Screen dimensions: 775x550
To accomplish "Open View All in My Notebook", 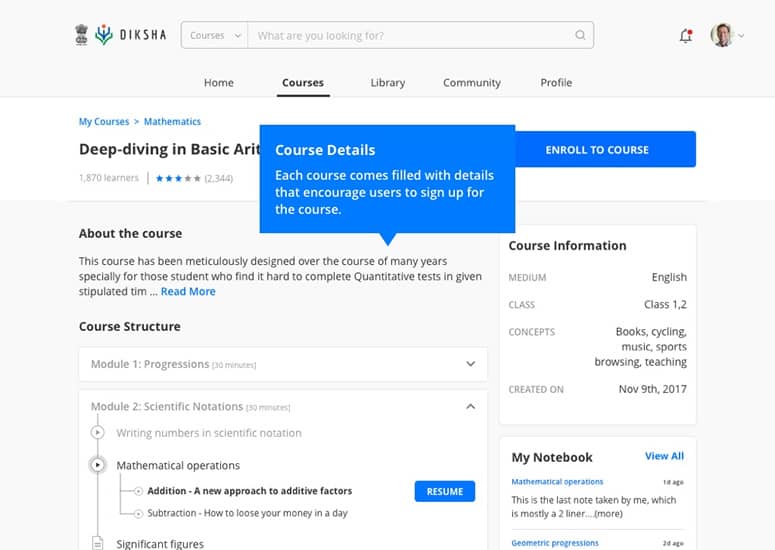I will click(x=664, y=456).
